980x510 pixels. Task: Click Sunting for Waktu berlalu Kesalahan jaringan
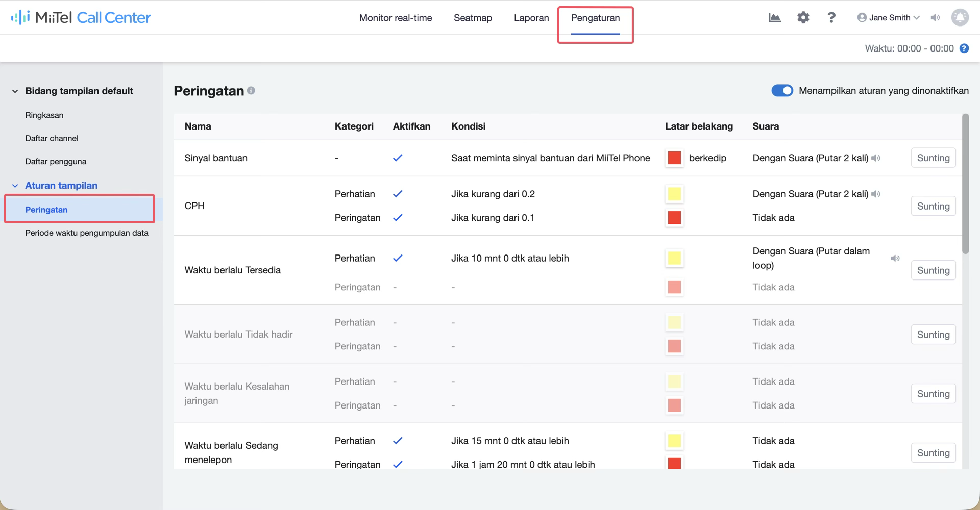coord(933,394)
